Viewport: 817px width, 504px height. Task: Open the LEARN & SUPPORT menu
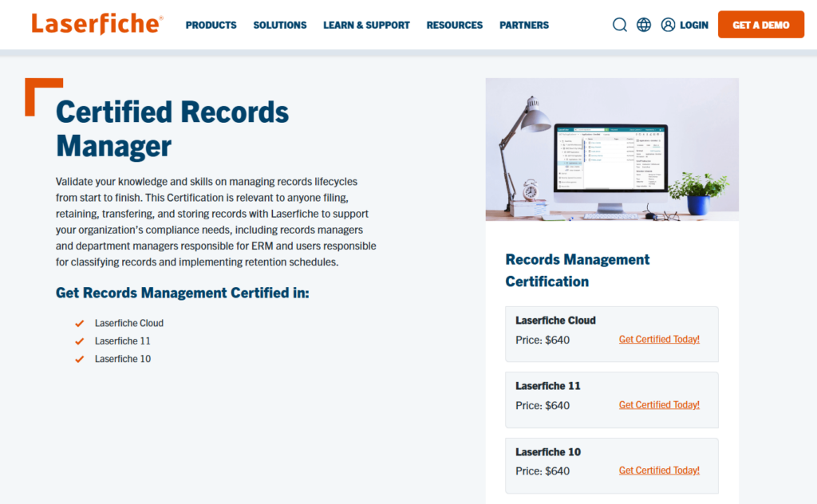click(x=366, y=25)
